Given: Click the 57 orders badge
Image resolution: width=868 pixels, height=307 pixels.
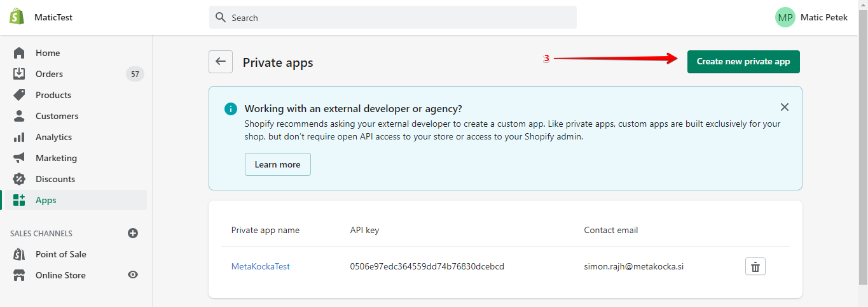Looking at the screenshot, I should [x=135, y=74].
